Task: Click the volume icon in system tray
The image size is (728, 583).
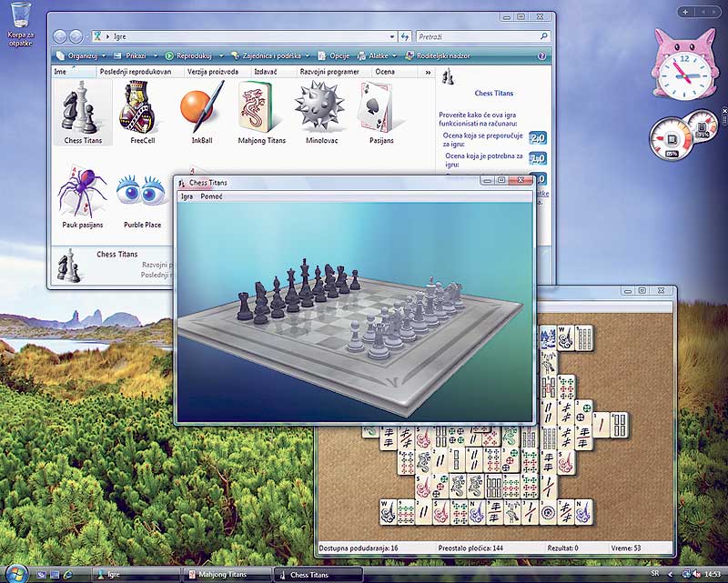Action: [x=698, y=574]
